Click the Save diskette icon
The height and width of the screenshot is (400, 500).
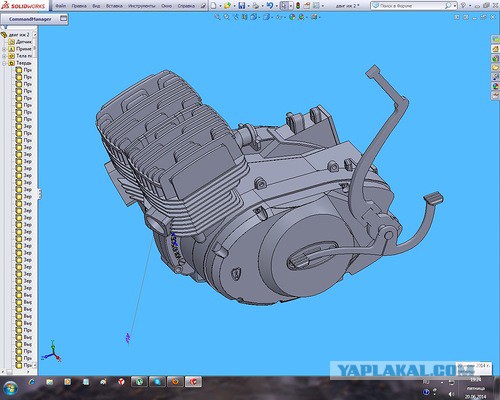click(242, 6)
